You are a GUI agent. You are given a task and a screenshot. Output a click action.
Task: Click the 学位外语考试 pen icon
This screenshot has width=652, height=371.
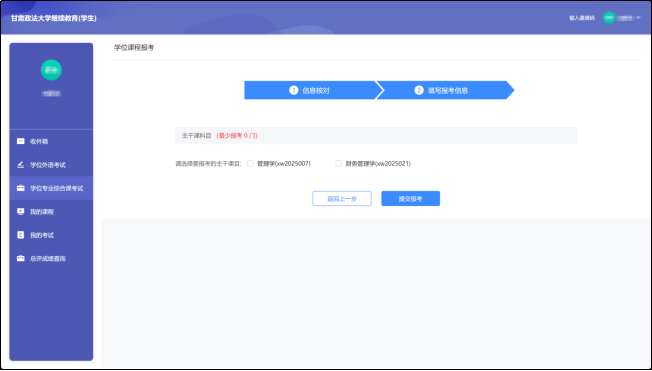click(20, 165)
